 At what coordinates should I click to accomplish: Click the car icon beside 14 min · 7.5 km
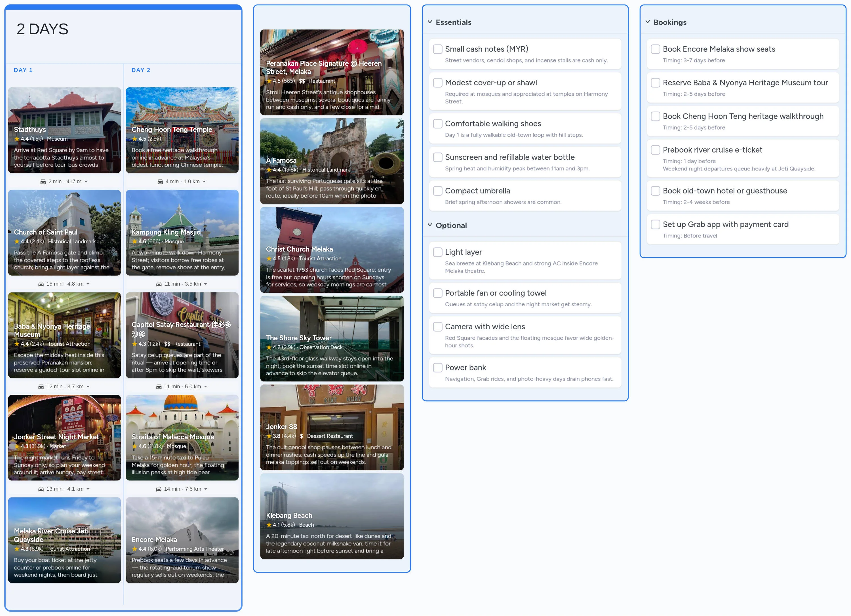(x=159, y=489)
